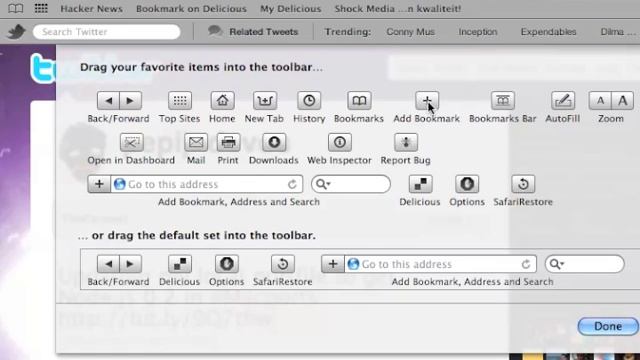Click the SafariRestore icon in default set
Viewport: 640px width, 360px height.
(x=283, y=264)
